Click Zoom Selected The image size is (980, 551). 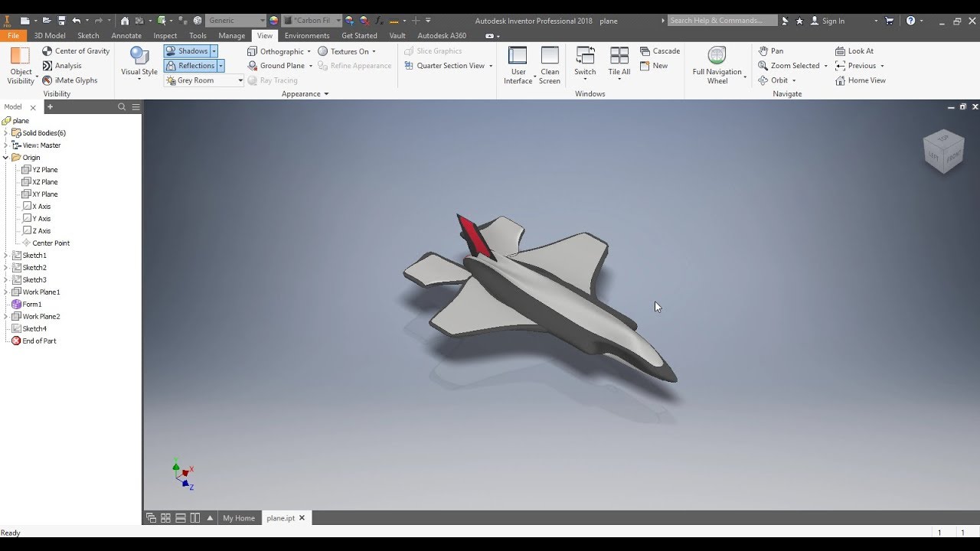789,66
